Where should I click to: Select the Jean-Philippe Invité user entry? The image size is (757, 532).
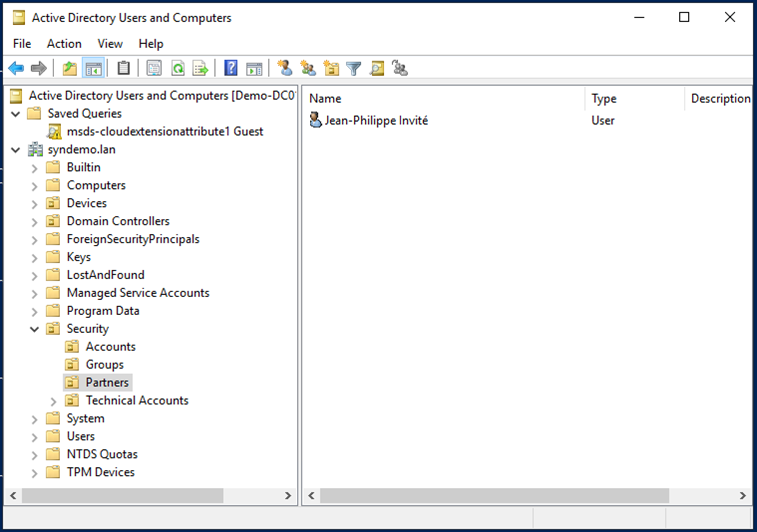[375, 120]
